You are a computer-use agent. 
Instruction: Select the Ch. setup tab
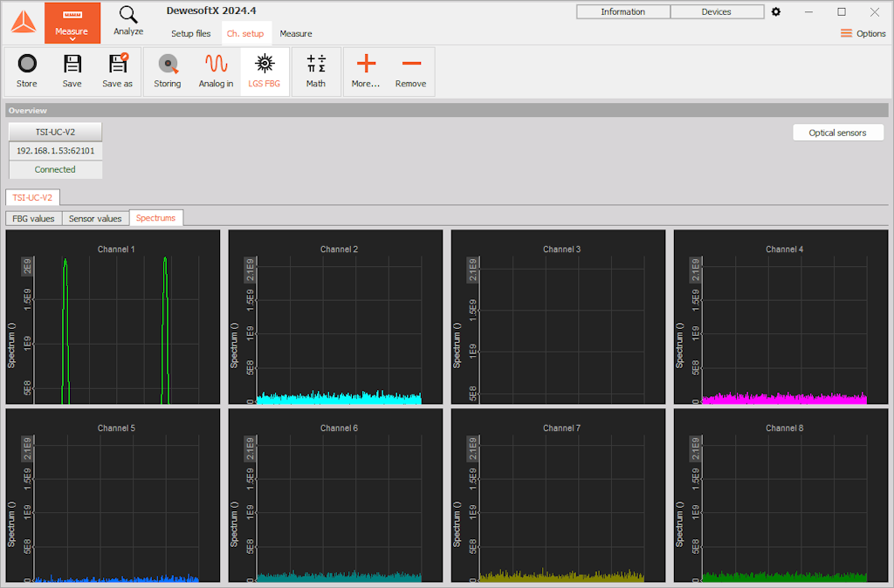click(x=245, y=34)
